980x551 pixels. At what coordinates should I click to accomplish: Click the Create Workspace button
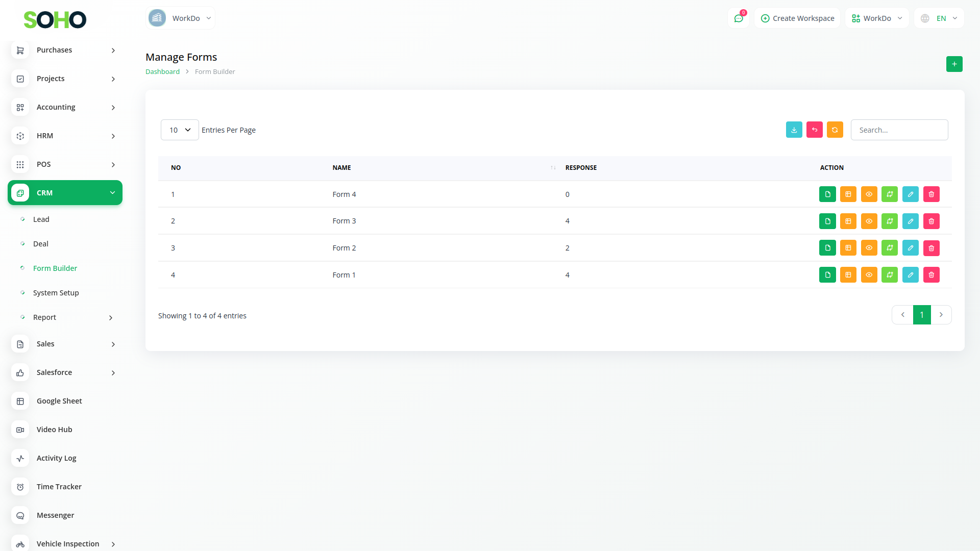pyautogui.click(x=797, y=18)
